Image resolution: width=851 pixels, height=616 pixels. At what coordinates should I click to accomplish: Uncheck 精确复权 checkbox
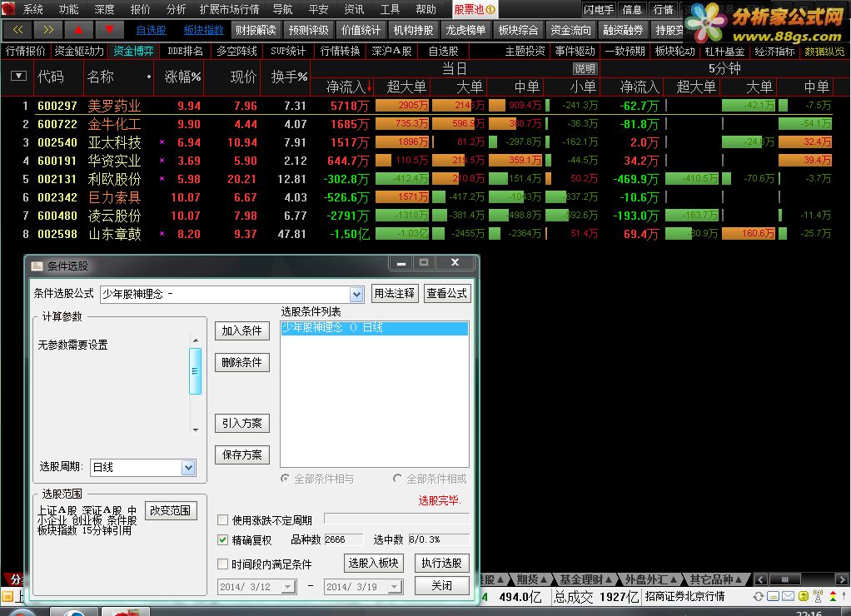pos(222,540)
